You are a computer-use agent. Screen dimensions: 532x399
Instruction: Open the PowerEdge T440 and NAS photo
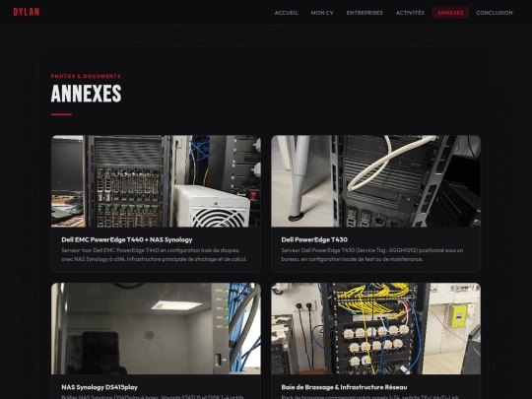(156, 181)
